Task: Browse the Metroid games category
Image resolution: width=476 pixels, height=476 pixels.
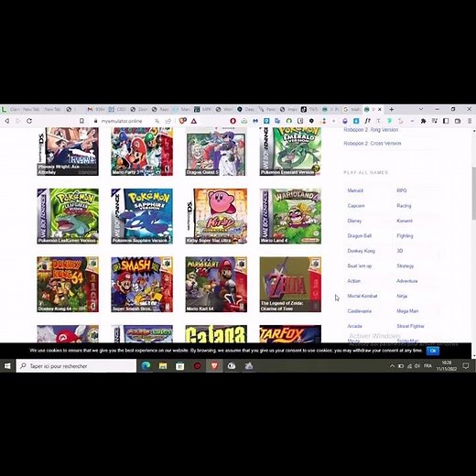Action: click(355, 190)
